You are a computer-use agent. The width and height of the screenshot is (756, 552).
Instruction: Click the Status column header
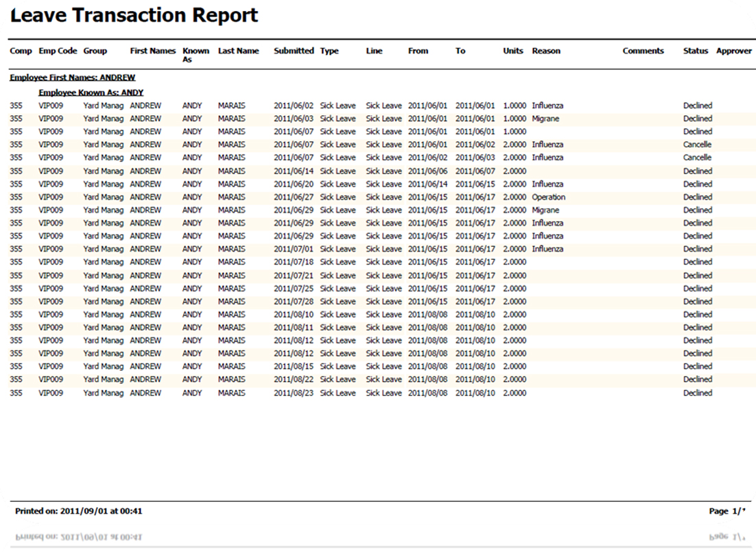[x=696, y=51]
